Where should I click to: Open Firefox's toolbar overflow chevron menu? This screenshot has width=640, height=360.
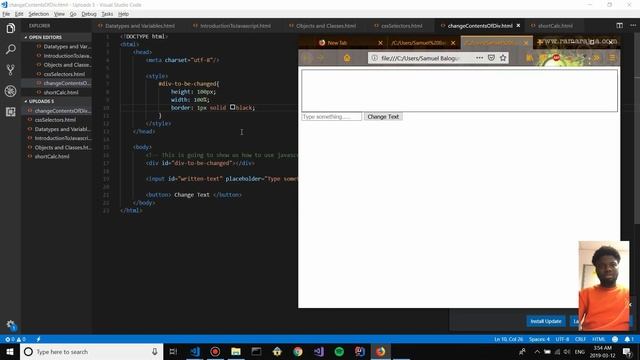coord(596,58)
